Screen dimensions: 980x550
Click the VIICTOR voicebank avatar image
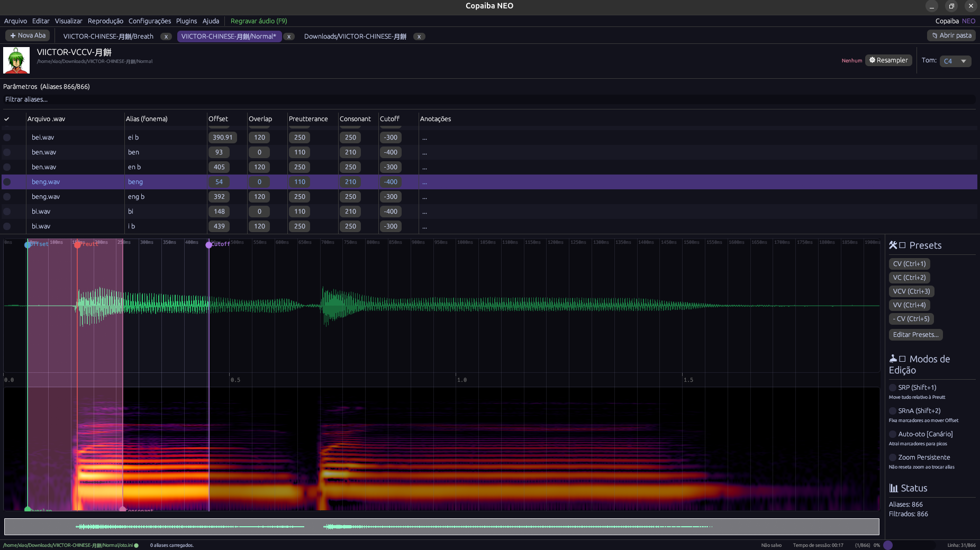point(16,60)
